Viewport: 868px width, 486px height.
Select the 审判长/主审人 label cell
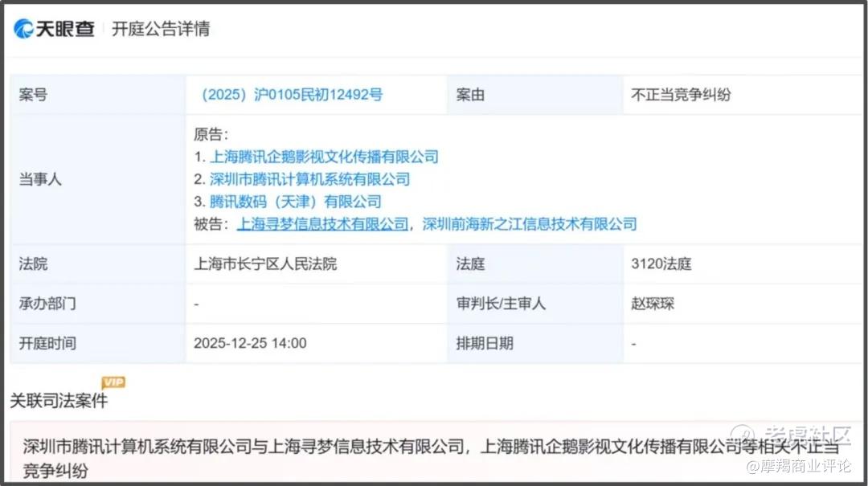[x=534, y=304]
